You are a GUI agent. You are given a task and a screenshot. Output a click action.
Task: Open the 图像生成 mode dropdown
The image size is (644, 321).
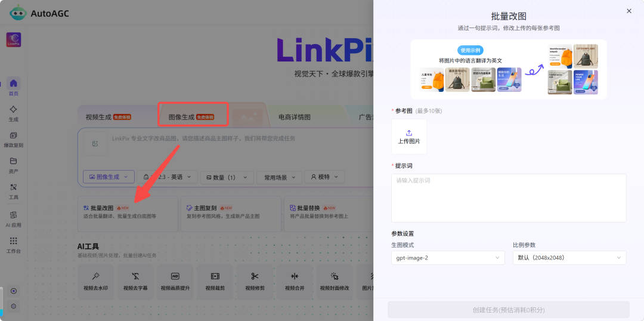click(109, 177)
